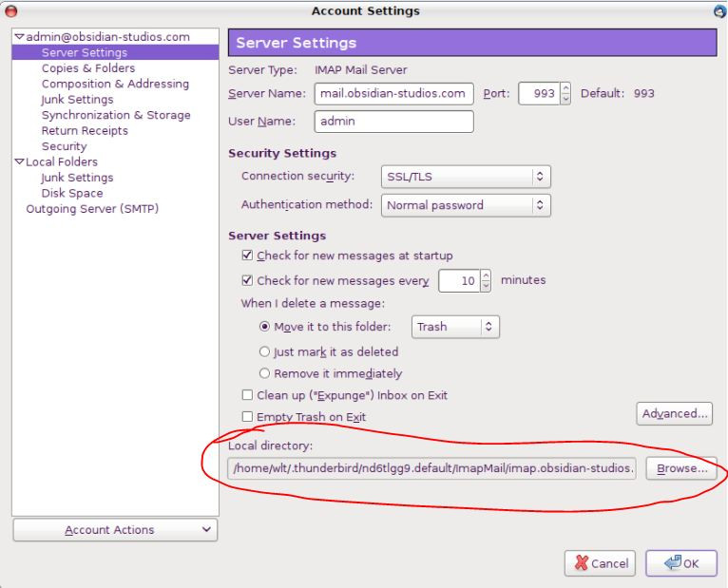This screenshot has height=588, width=728.
Task: Open the Trash folder dropdown
Action: 455,327
